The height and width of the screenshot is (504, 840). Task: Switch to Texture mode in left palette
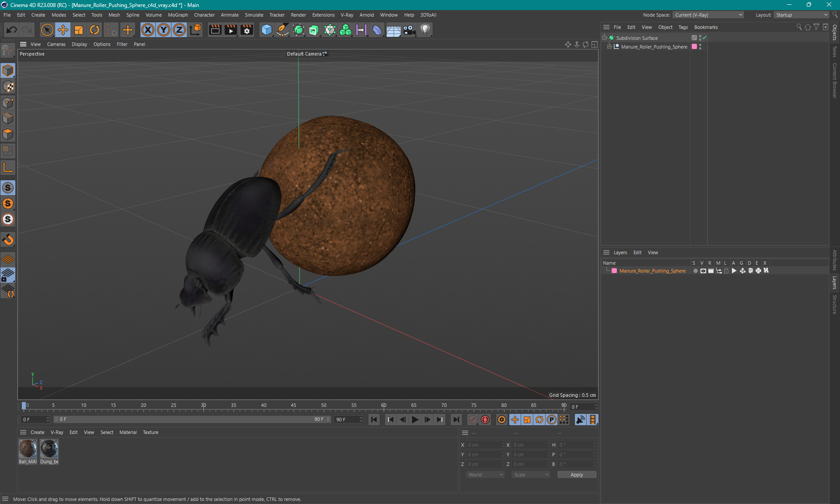click(x=8, y=87)
